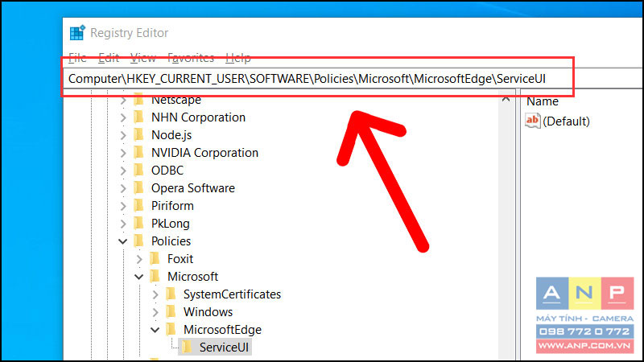644x362 pixels.
Task: Open the Favorites menu
Action: coord(191,58)
